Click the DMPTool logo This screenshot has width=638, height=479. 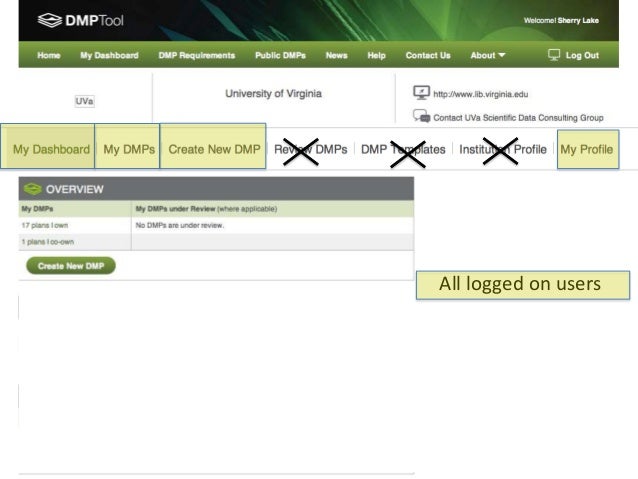point(80,20)
